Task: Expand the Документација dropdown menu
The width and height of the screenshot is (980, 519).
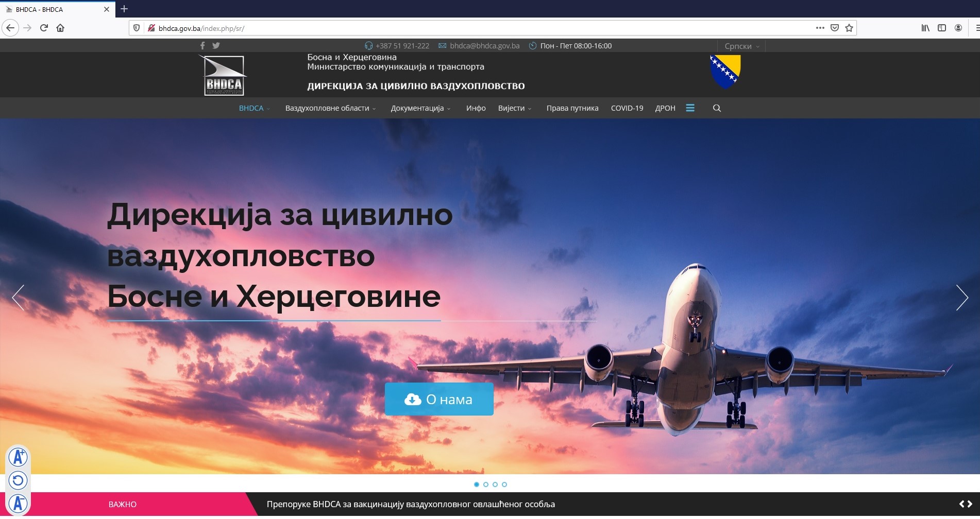Action: (x=420, y=108)
